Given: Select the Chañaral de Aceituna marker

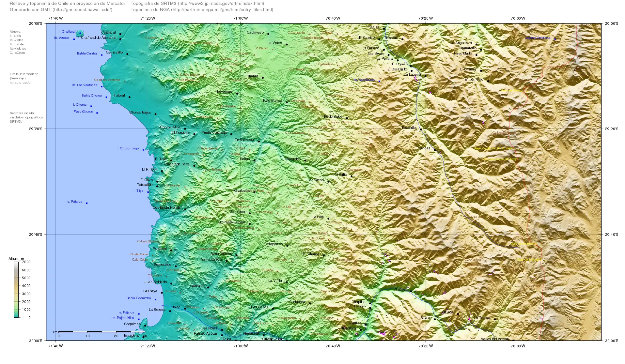Looking at the screenshot, I should 120,39.
